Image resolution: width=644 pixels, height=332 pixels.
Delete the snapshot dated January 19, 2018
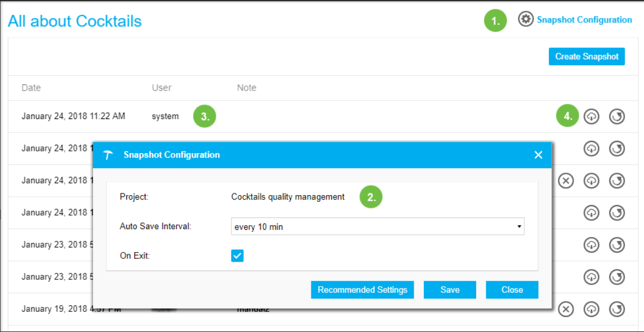pos(566,309)
